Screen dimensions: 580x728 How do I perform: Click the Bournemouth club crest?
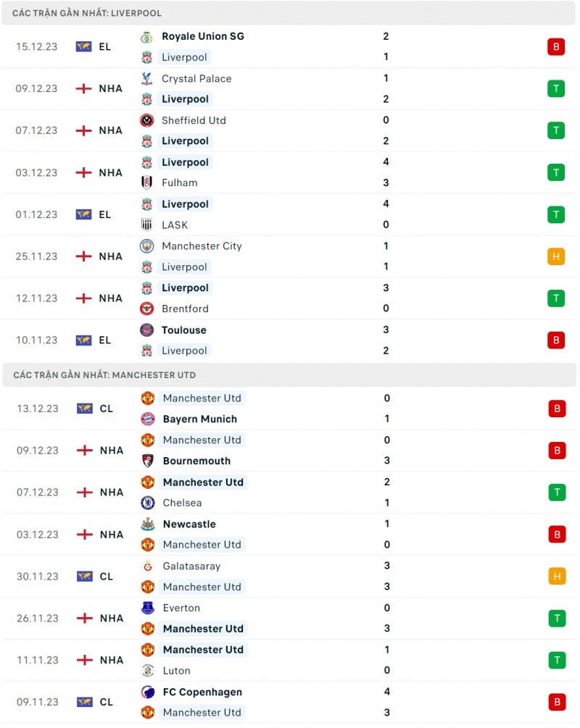click(148, 461)
